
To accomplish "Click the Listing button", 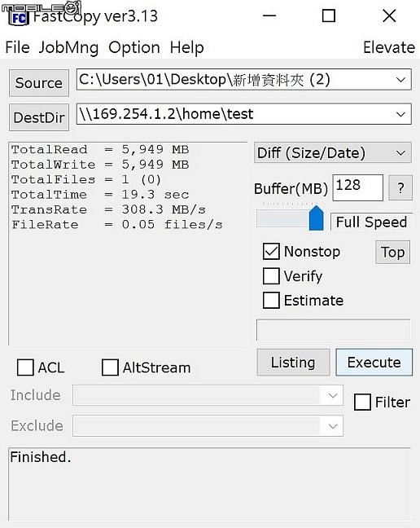I will tap(293, 363).
